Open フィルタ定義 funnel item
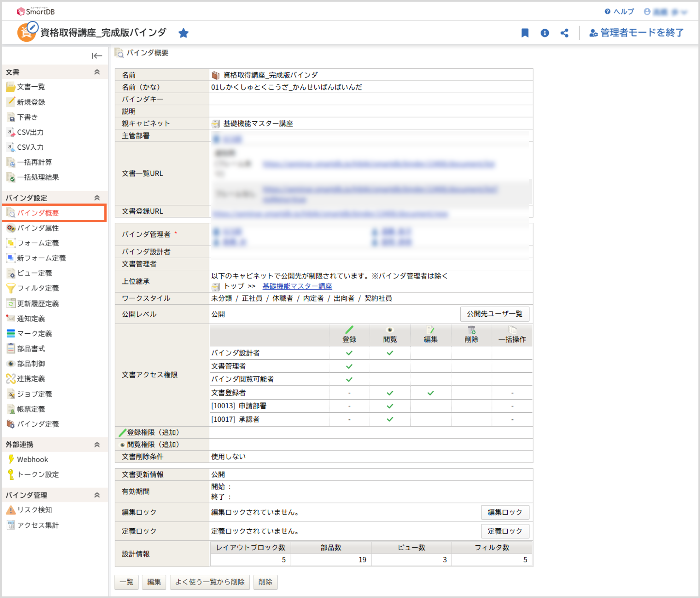700x598 pixels. (x=38, y=288)
